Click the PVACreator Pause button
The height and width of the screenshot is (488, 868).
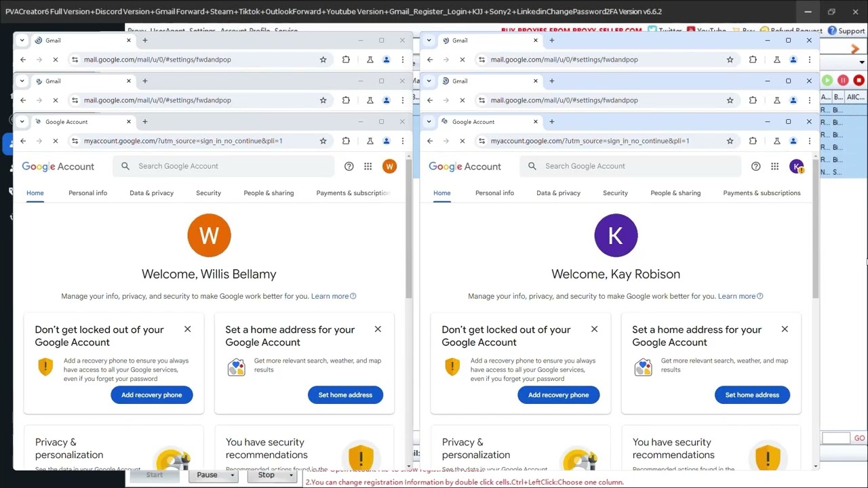pos(207,475)
